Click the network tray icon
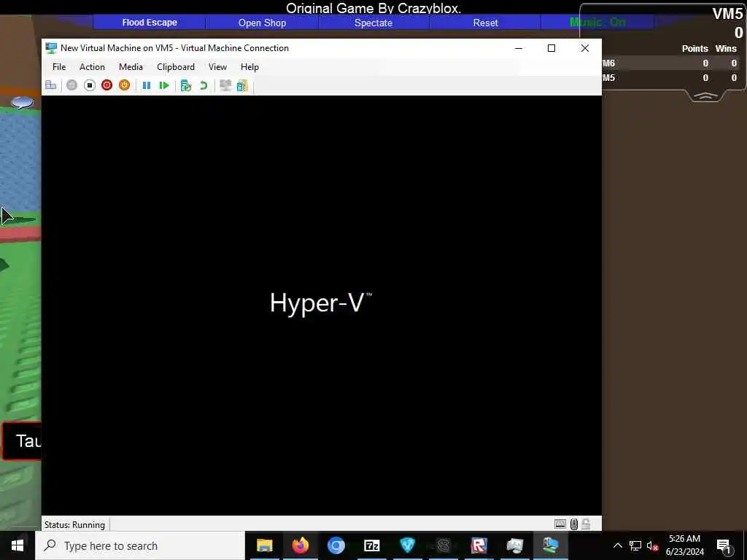The image size is (747, 560). (635, 545)
